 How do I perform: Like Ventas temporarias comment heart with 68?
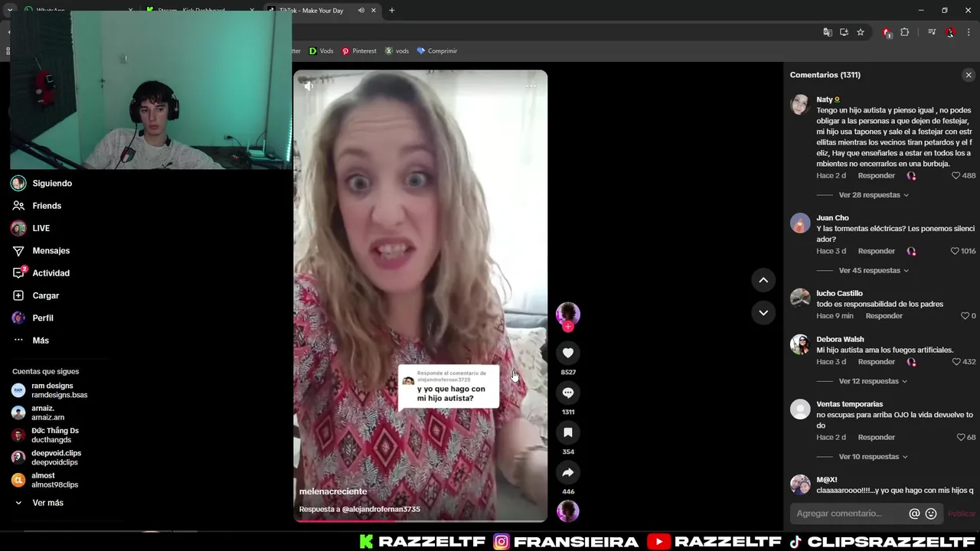961,437
